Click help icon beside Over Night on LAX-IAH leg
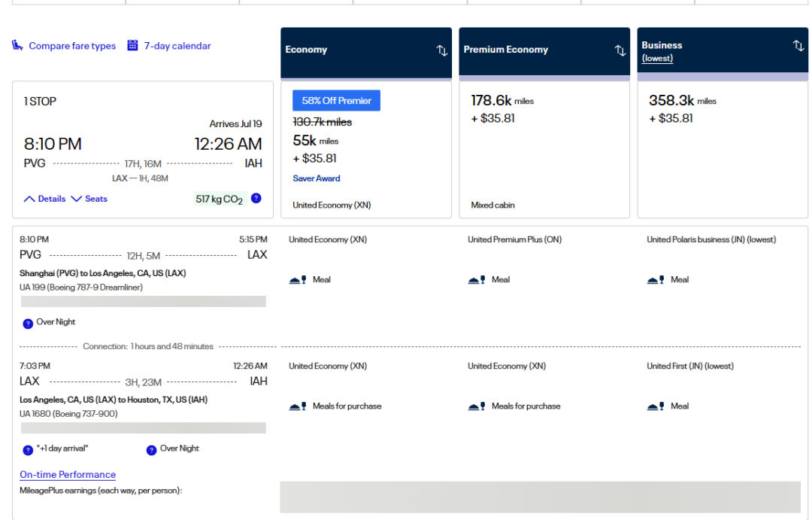This screenshot has width=812, height=520. 151,450
